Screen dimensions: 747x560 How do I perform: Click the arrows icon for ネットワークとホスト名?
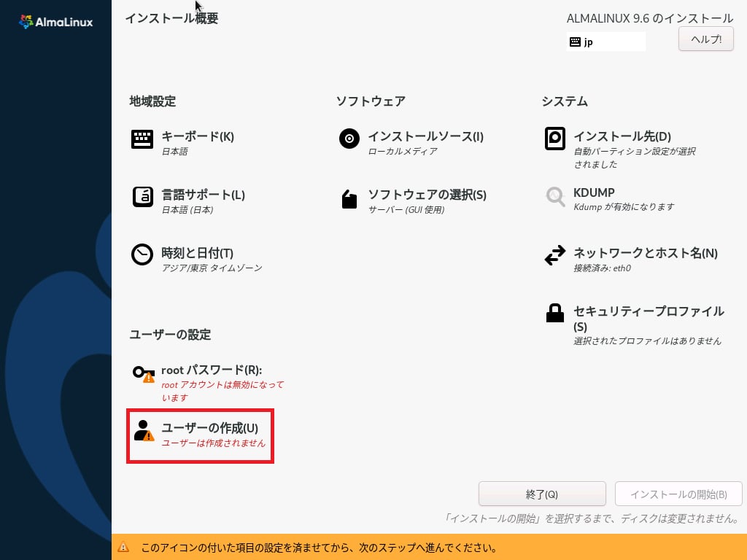tap(555, 255)
